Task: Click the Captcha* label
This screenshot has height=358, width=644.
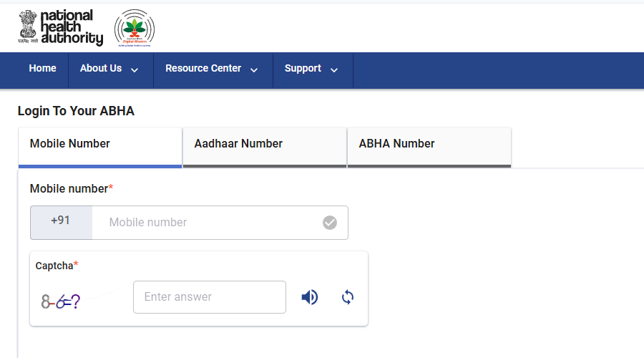Action: point(57,266)
